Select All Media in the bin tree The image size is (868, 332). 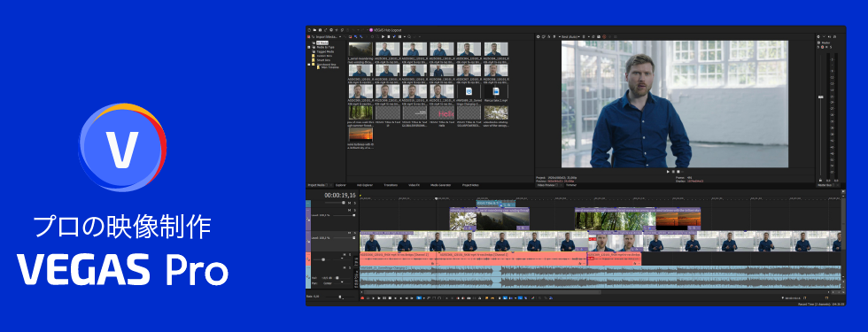pyautogui.click(x=322, y=42)
